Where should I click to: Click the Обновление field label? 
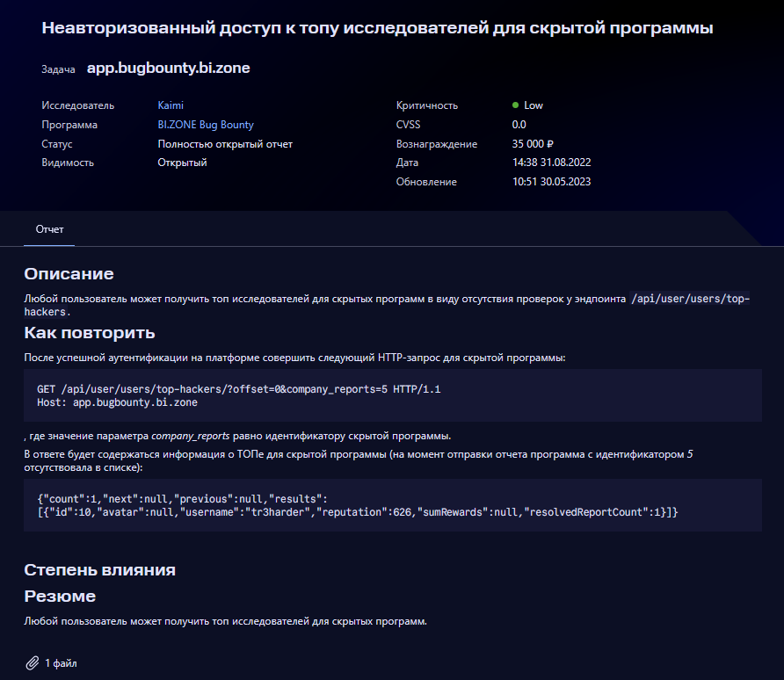[x=426, y=182]
